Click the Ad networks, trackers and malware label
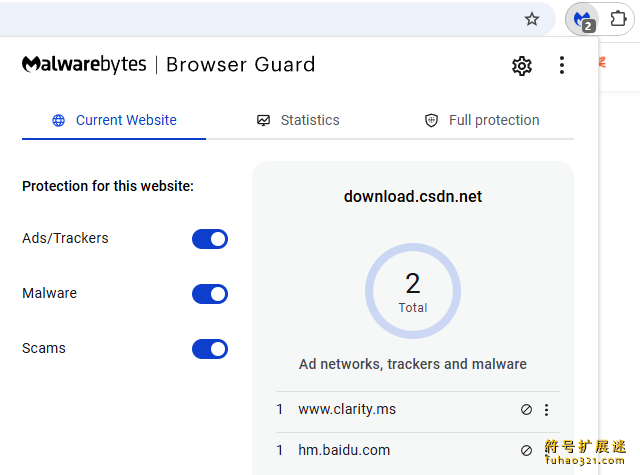This screenshot has width=640, height=475. pyautogui.click(x=413, y=364)
